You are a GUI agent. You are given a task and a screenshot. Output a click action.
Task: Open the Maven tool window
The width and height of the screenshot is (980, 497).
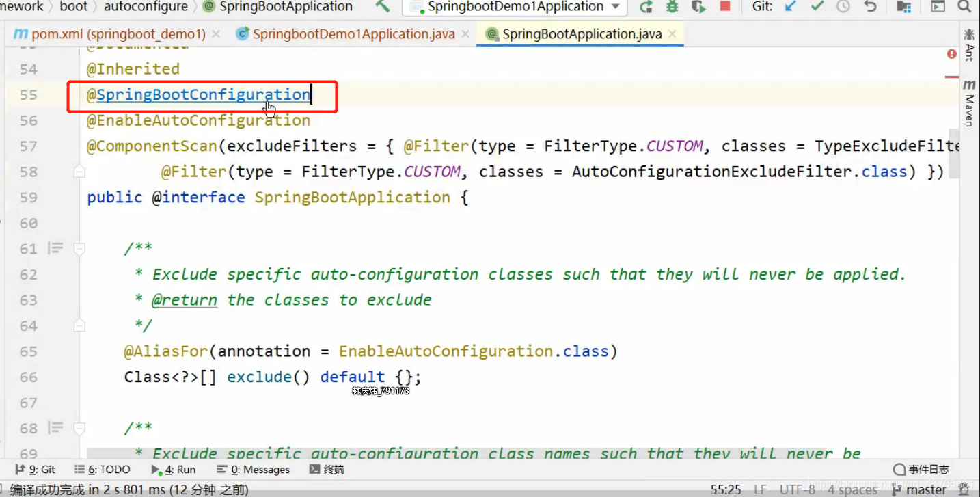pos(969,103)
